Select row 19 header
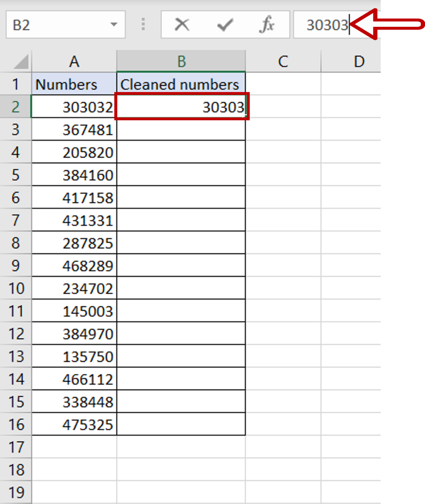425x504 pixels. (x=16, y=492)
